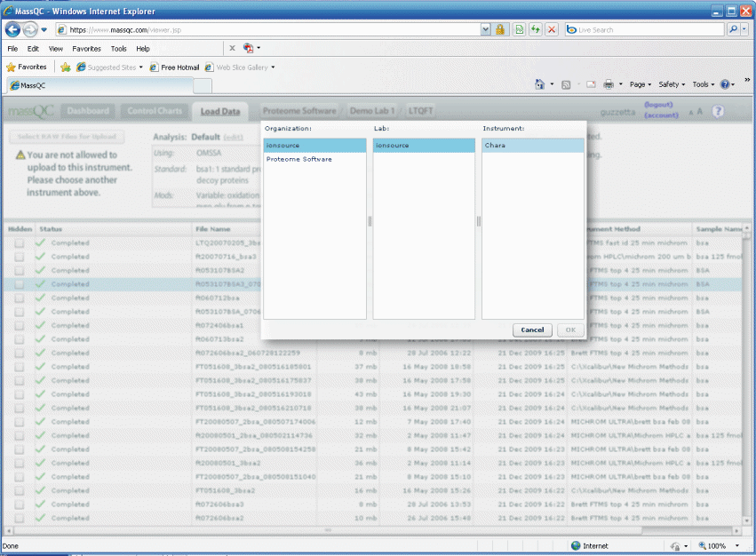Screen dimensions: 756x556
Task: Click the Home icon in command bar
Action: coord(539,84)
